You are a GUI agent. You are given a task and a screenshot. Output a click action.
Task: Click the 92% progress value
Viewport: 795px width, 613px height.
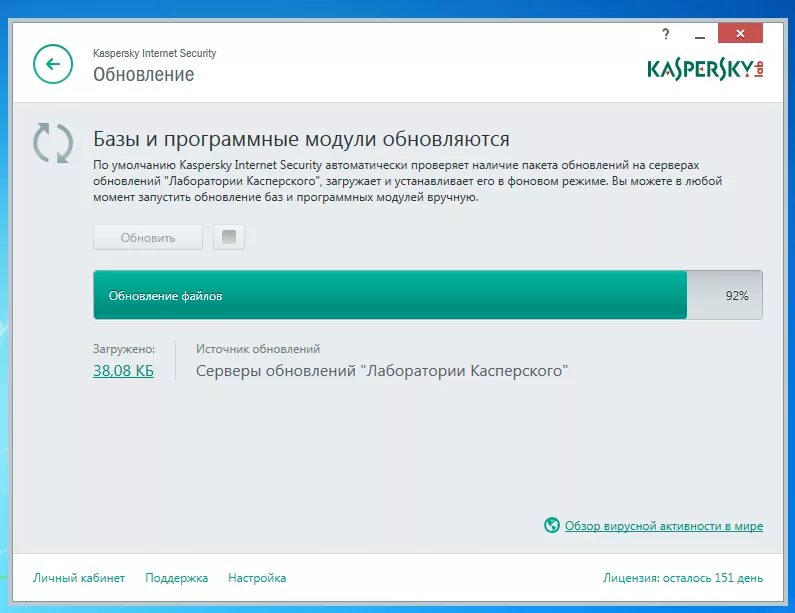click(737, 296)
